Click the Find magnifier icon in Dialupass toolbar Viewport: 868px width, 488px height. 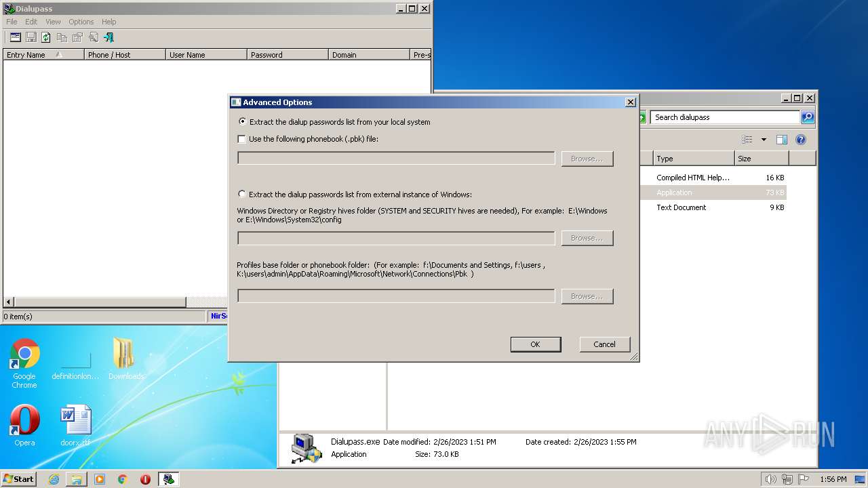point(93,37)
